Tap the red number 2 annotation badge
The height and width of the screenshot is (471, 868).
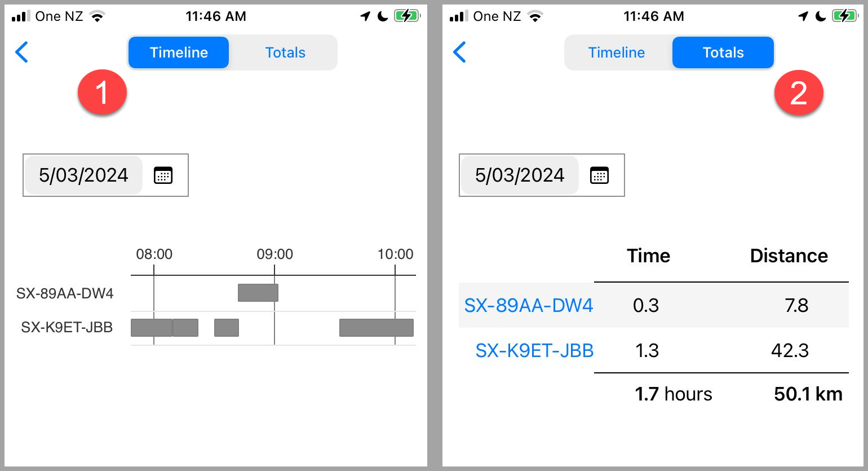pos(799,93)
